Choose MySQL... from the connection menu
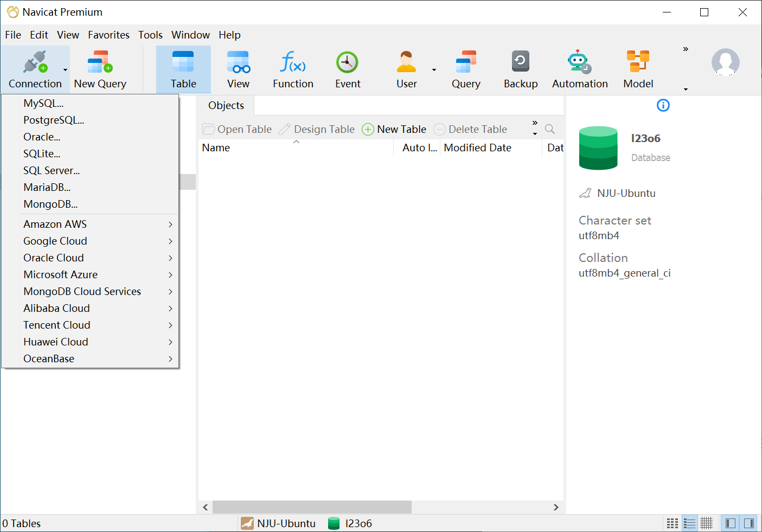762x532 pixels. 43,104
